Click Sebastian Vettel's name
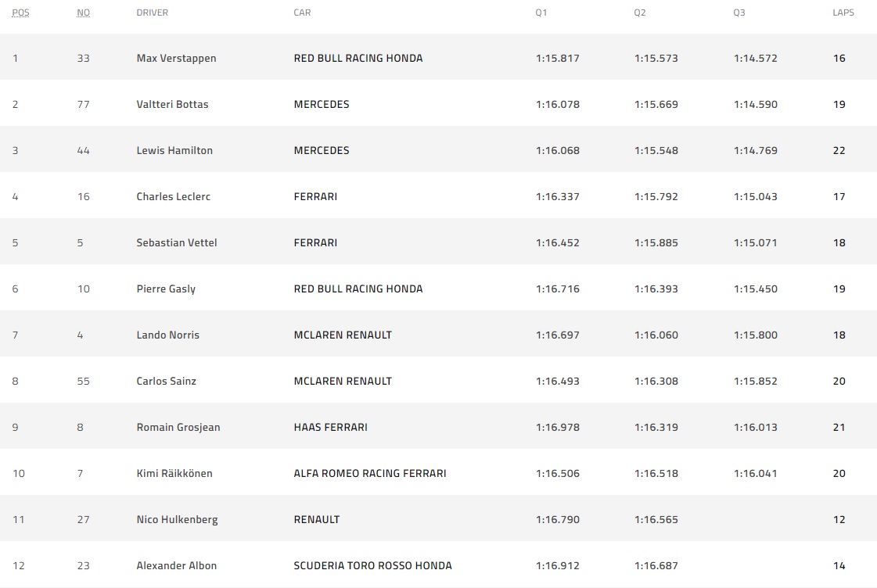Screen dimensions: 877x588 pos(176,242)
